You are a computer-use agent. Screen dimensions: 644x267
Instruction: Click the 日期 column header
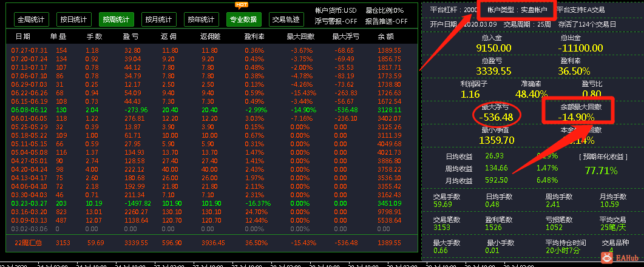[23, 36]
